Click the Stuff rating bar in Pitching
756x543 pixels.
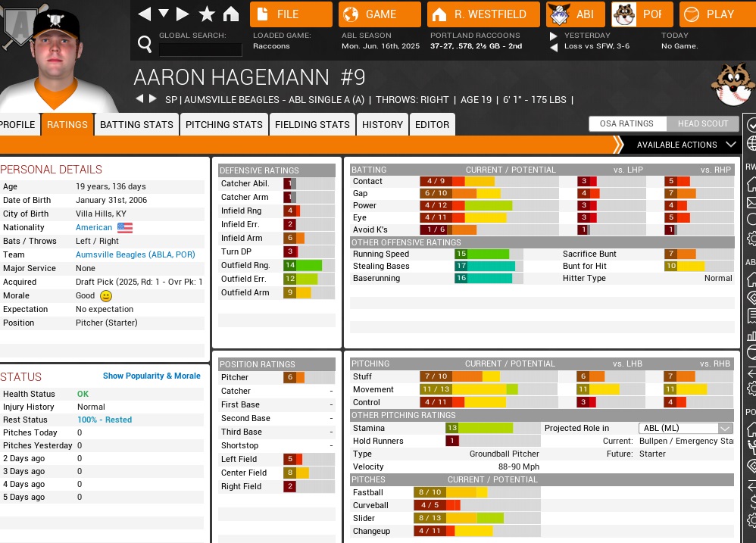coord(460,376)
